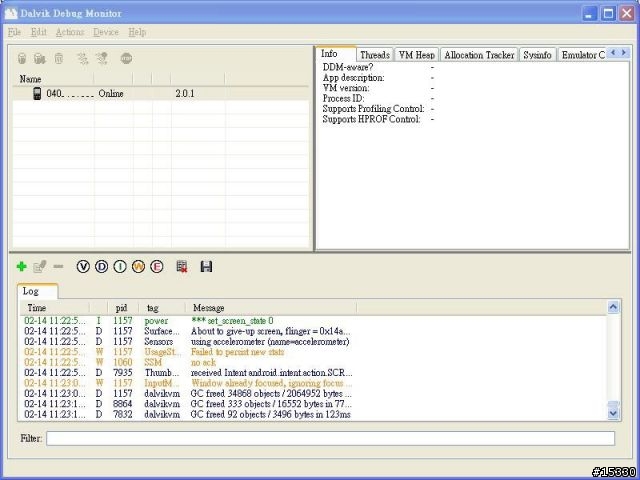Save the log using the floppy disk icon

pyautogui.click(x=206, y=267)
